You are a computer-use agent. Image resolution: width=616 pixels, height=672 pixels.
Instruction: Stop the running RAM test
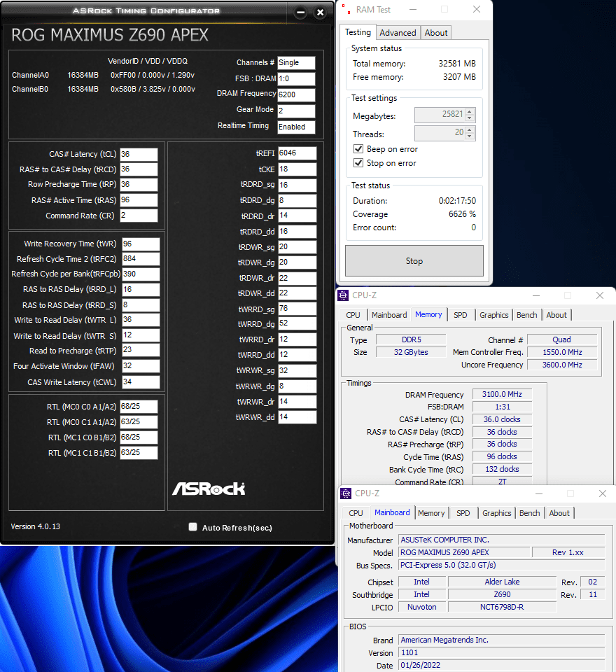click(414, 261)
